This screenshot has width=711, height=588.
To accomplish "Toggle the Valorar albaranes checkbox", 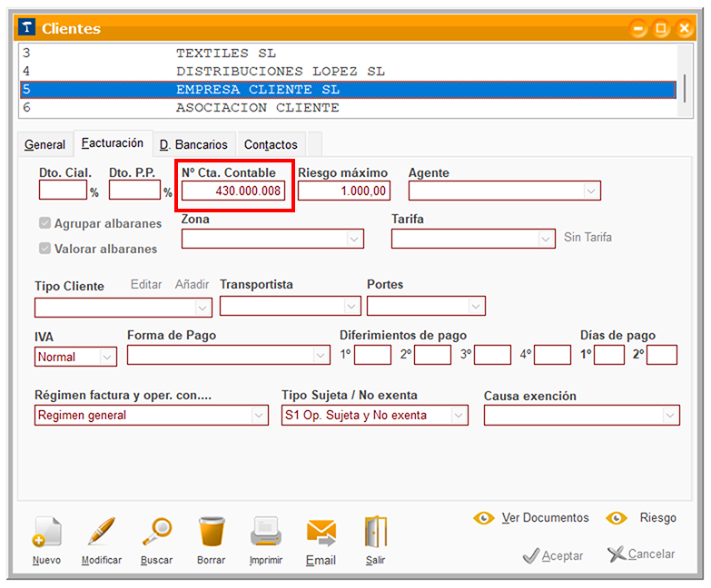I will pyautogui.click(x=44, y=249).
